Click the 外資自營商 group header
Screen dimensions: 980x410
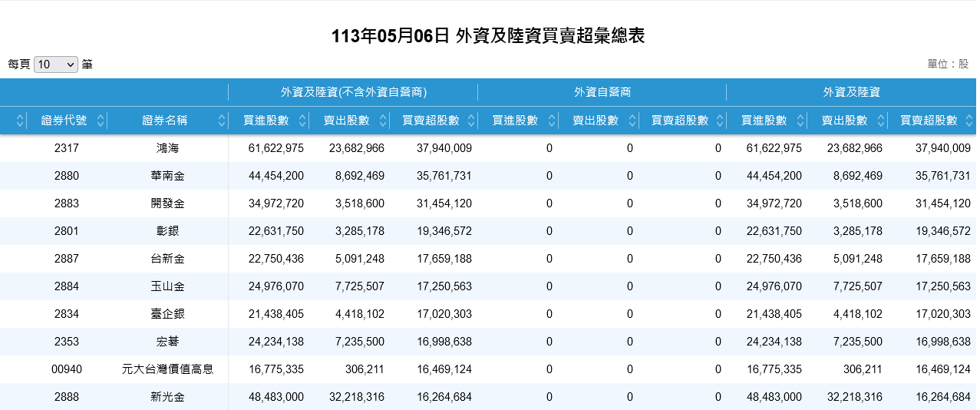tap(602, 92)
